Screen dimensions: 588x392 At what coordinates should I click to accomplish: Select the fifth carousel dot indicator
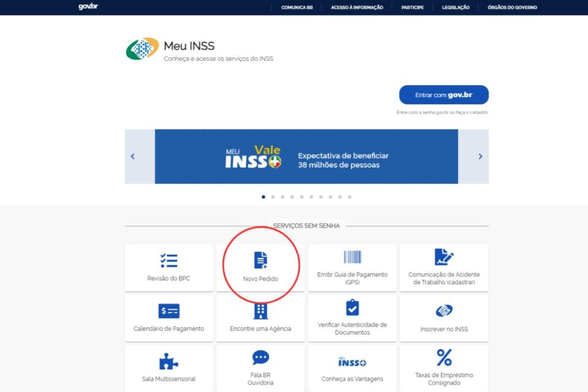pos(302,197)
